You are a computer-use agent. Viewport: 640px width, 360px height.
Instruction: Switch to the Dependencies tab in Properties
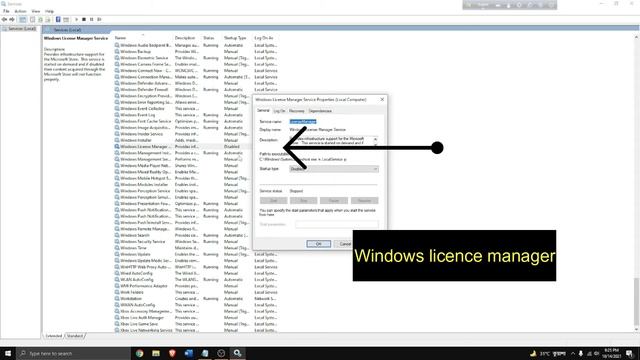(x=320, y=111)
